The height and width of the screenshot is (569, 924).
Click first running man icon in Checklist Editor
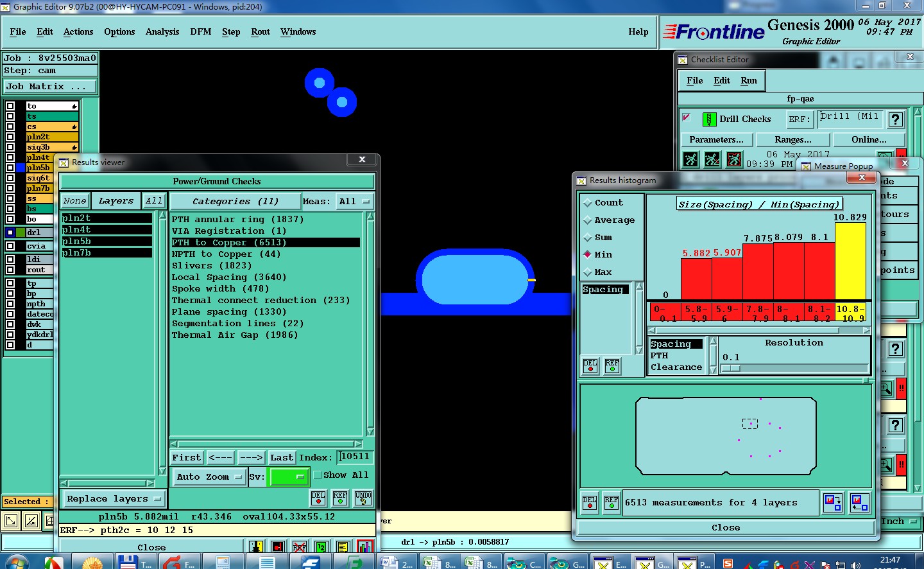(690, 159)
